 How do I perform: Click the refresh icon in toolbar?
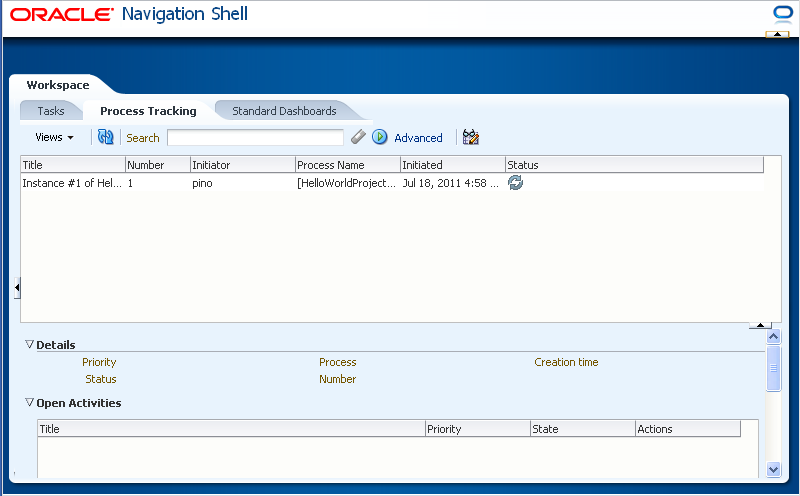106,137
